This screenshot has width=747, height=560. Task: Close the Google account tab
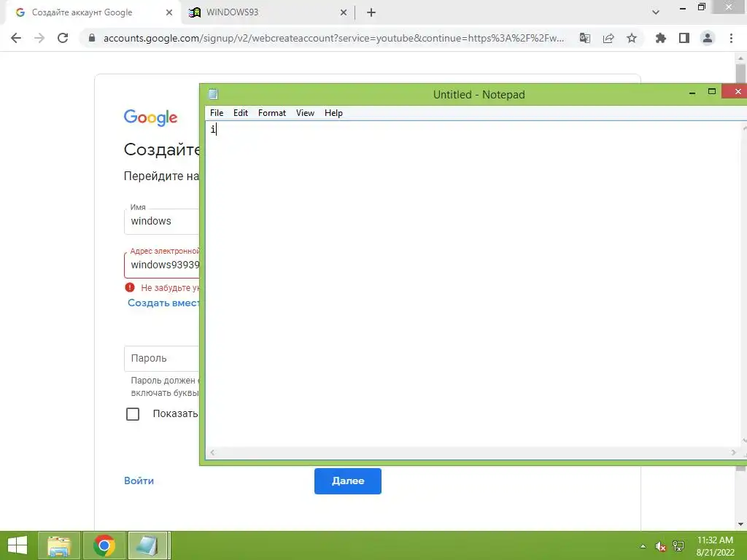click(x=169, y=12)
